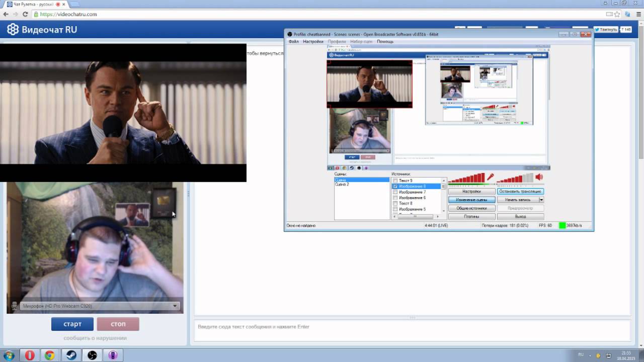Click the RU language indicator in the tray
This screenshot has height=362, width=644.
coord(581,354)
